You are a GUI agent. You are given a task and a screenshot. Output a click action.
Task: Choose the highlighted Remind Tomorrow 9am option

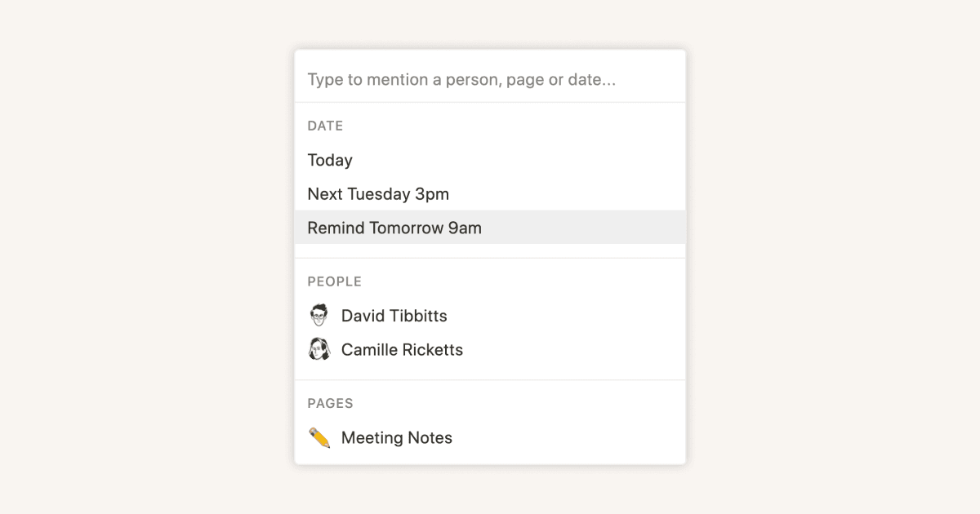(394, 228)
